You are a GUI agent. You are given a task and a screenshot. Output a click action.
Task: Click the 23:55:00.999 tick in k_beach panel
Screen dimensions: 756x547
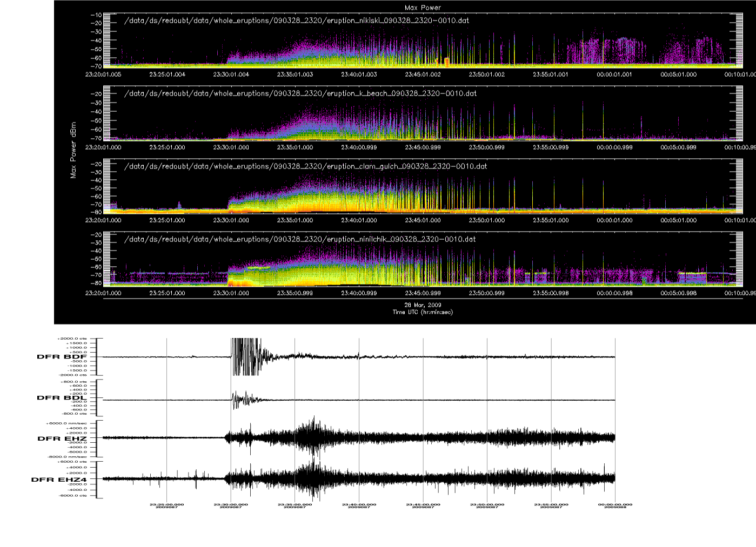point(550,147)
